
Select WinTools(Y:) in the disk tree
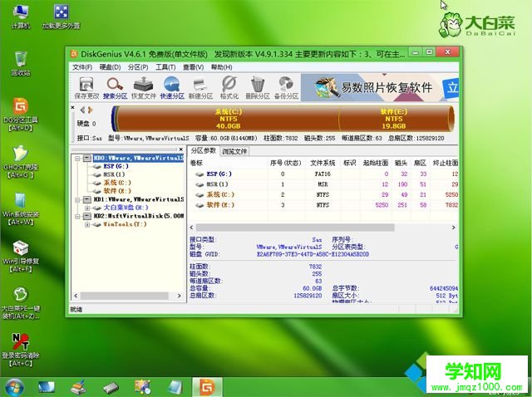point(125,224)
